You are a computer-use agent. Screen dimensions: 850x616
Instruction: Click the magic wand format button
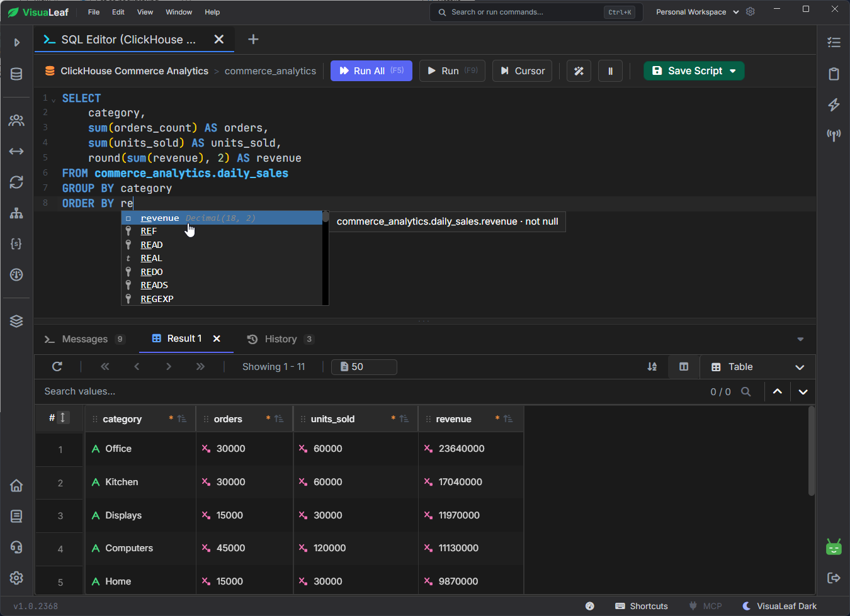click(579, 71)
